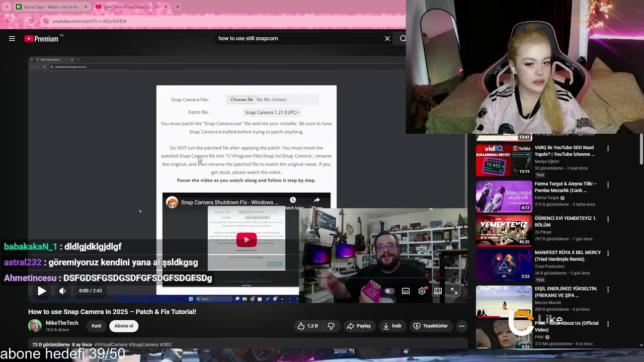Toggle subtitles with the captions icon
The height and width of the screenshot is (362, 644).
coord(406,291)
